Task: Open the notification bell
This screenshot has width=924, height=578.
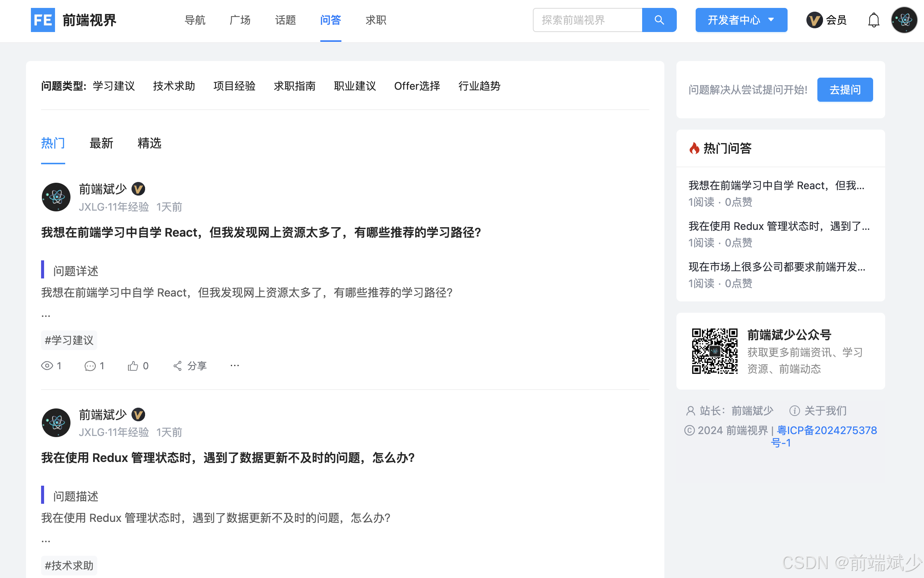Action: click(x=873, y=20)
